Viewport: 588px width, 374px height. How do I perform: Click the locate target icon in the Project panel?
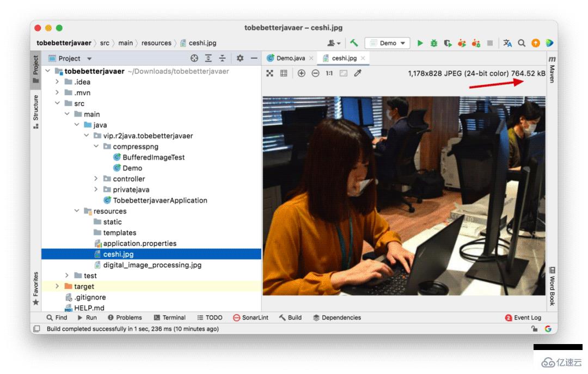pyautogui.click(x=194, y=58)
